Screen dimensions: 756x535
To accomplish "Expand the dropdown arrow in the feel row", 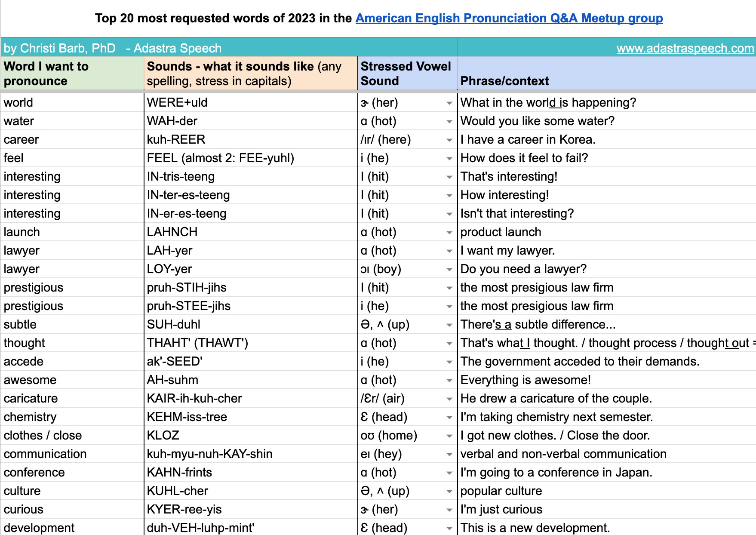I will point(449,159).
